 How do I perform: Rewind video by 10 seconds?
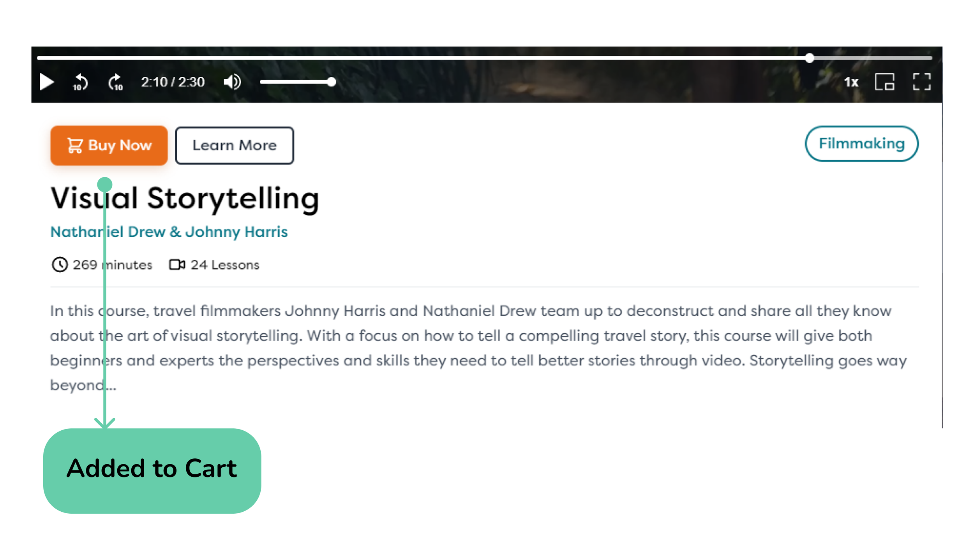click(80, 82)
